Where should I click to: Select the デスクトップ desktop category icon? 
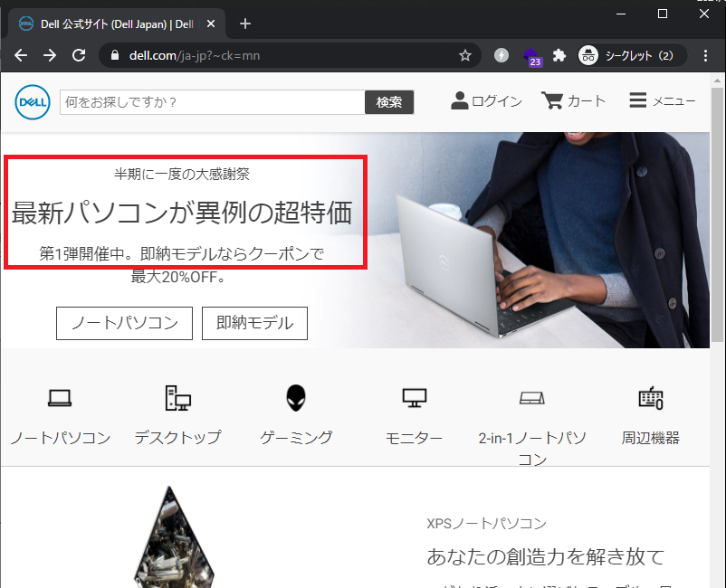(x=177, y=397)
